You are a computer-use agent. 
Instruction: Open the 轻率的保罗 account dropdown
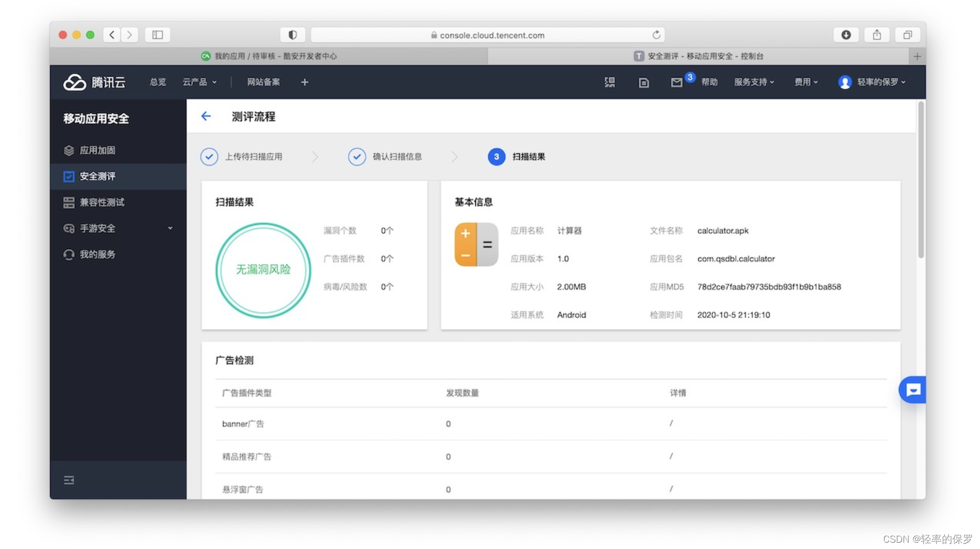882,82
